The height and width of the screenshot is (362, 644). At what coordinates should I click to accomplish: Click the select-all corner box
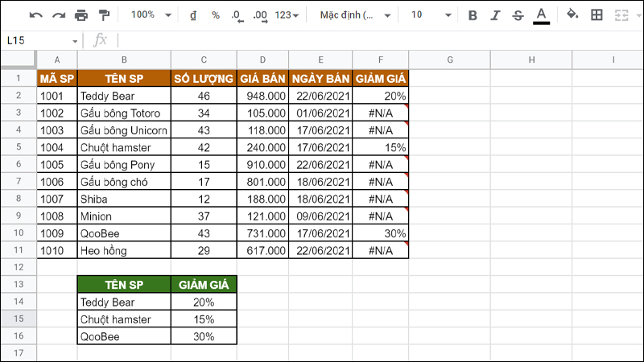click(x=18, y=60)
